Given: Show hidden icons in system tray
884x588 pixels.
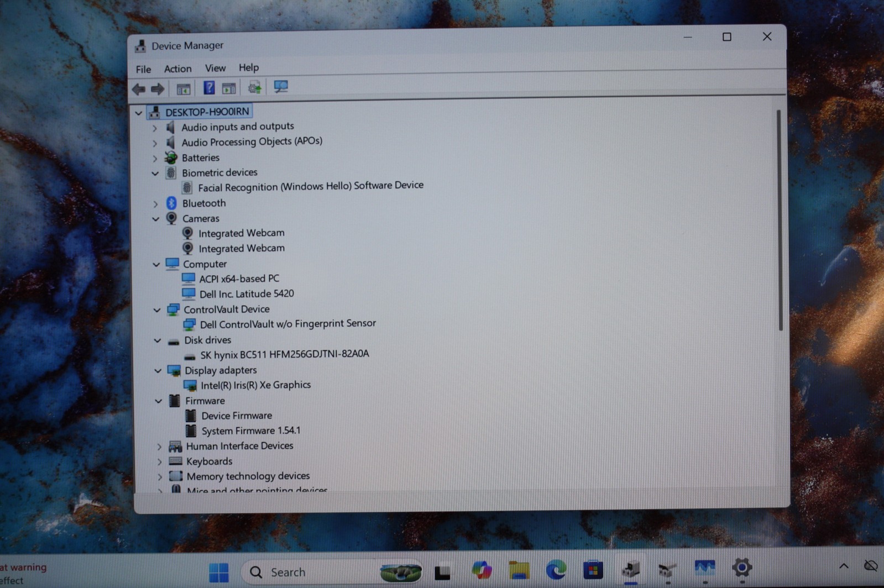Looking at the screenshot, I should point(844,566).
